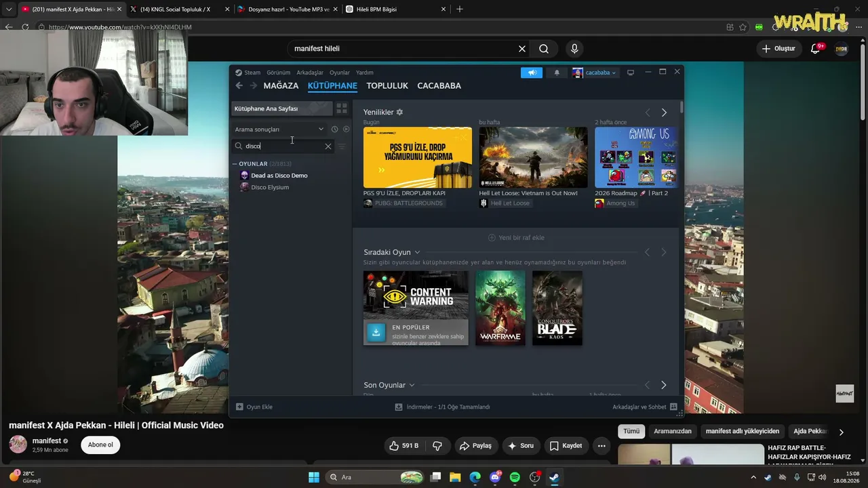Switch Steam library to grid view icon
This screenshot has height=488, width=868.
click(342, 108)
